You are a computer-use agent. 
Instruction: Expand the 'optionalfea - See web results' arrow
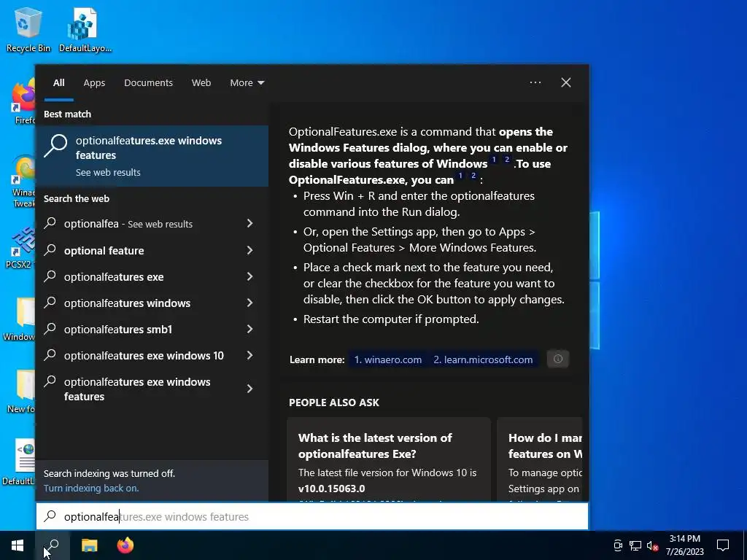[x=249, y=223]
